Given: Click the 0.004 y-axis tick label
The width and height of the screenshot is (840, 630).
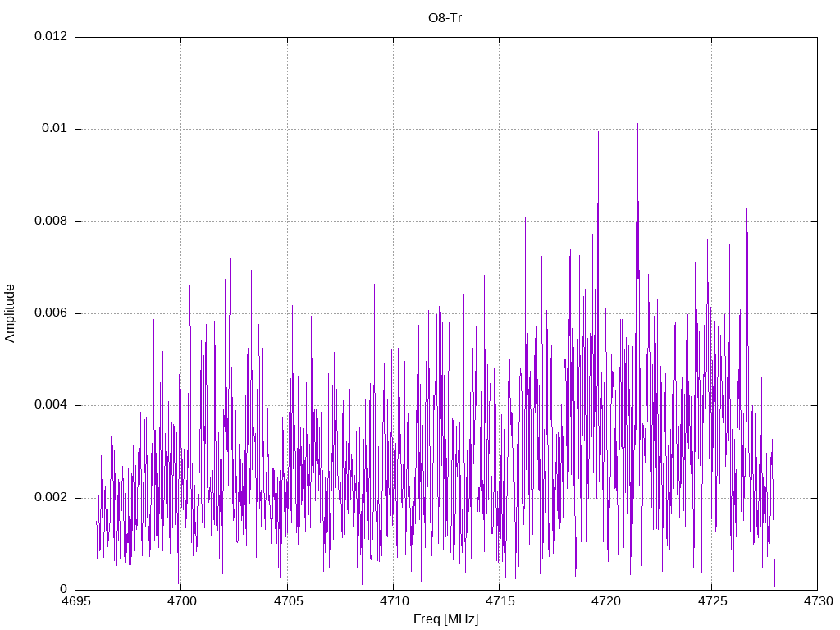Looking at the screenshot, I should (51, 405).
